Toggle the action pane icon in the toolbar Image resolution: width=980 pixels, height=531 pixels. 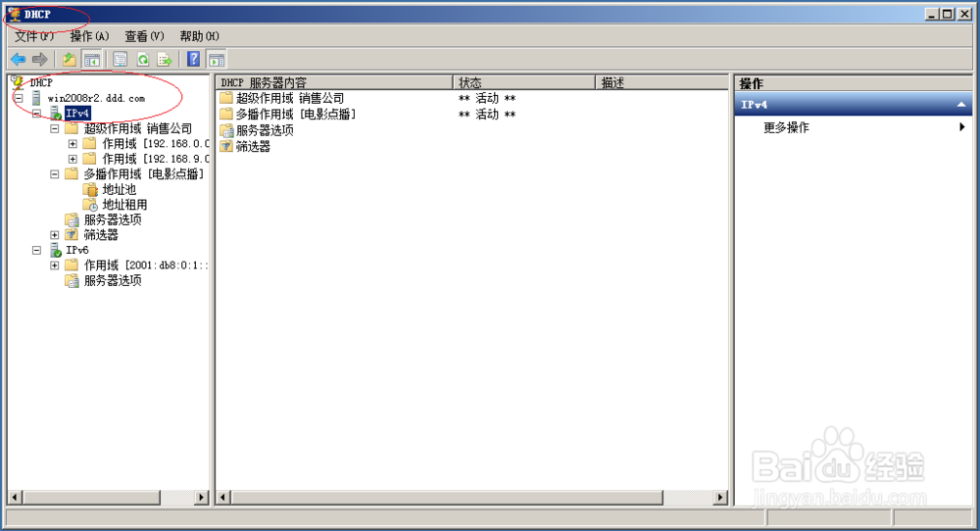click(217, 60)
